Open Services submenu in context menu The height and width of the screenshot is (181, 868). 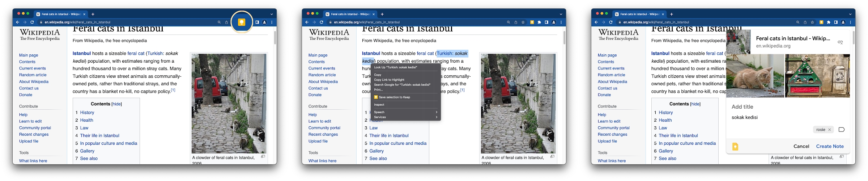pyautogui.click(x=405, y=117)
